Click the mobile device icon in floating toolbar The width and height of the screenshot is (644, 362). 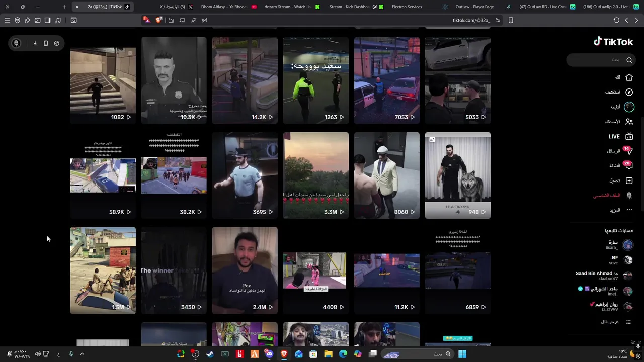[46, 43]
